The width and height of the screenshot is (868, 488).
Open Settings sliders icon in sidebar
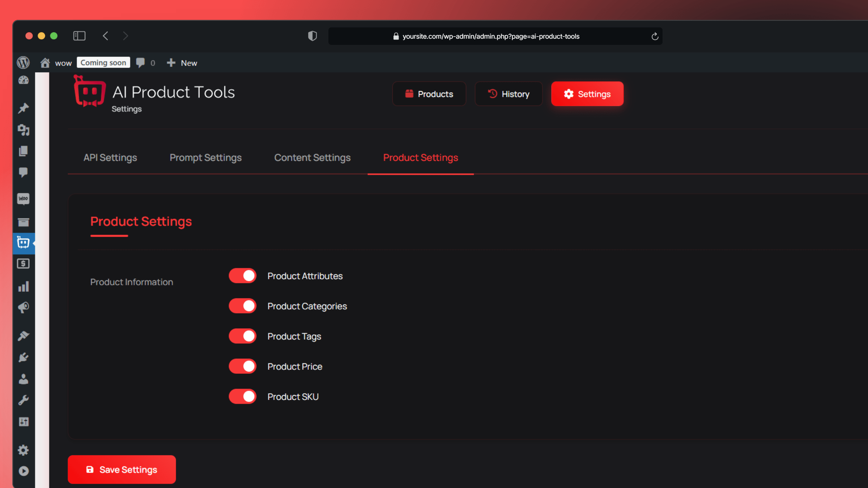click(24, 421)
